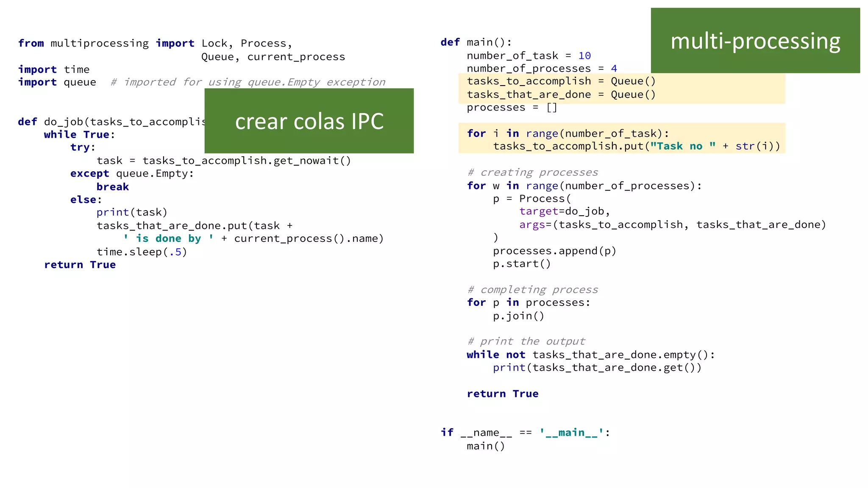The width and height of the screenshot is (868, 488).
Task: Click the from multiprocessing import line
Action: 155,44
